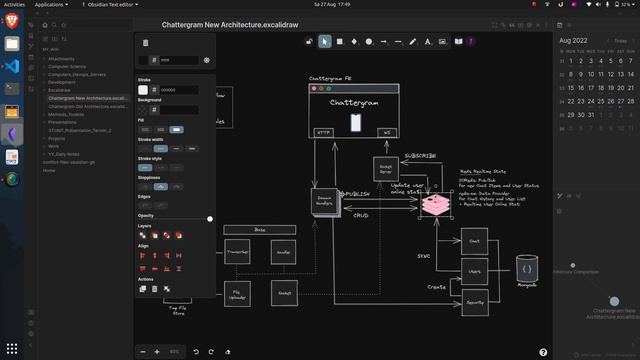Open the Background color swatch

coord(143,109)
